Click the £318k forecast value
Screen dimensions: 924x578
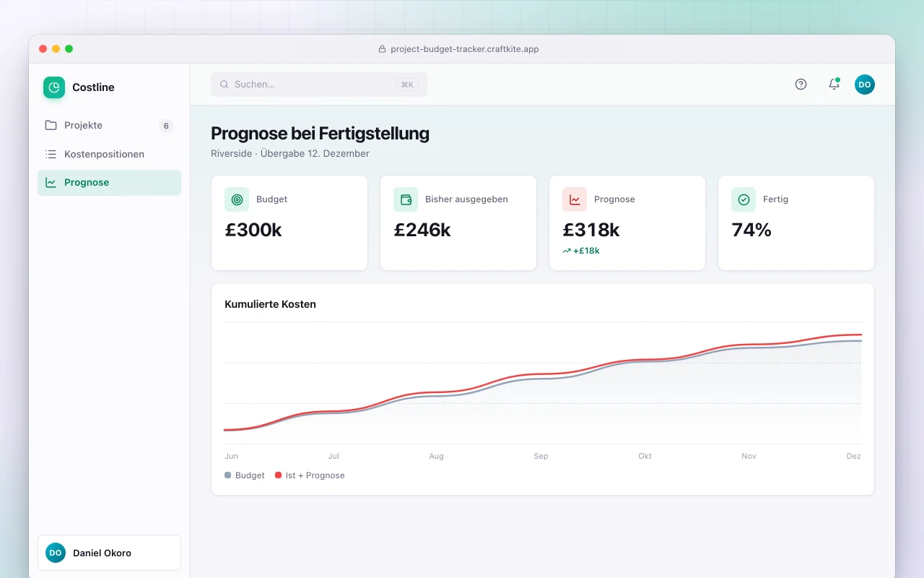591,230
